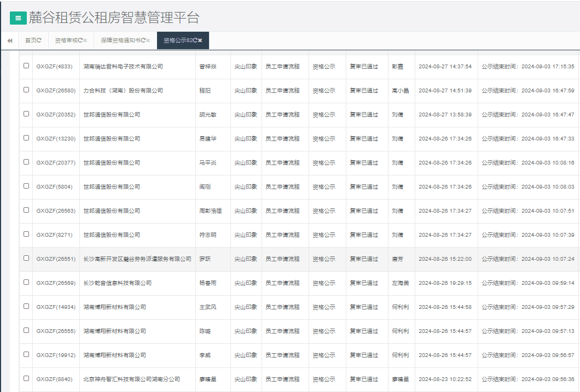
Task: Refresh the active 资格公示82 tab
Action: [195, 40]
